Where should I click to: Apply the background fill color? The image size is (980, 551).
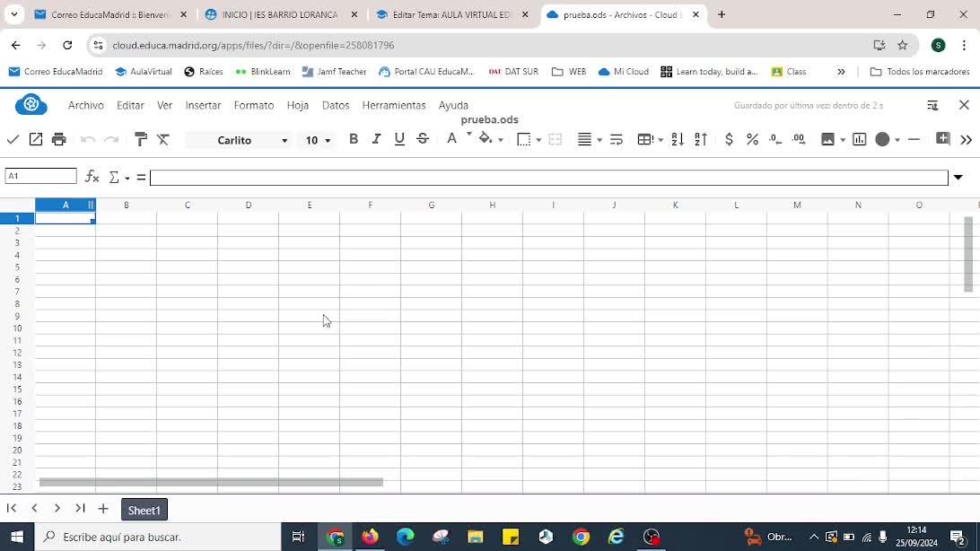485,139
